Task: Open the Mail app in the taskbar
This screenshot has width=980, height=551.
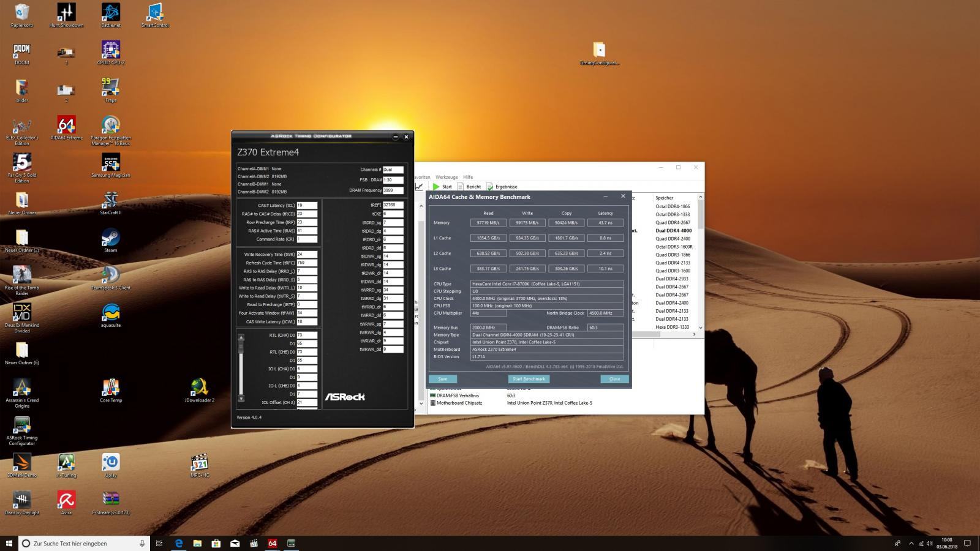Action: (x=235, y=543)
